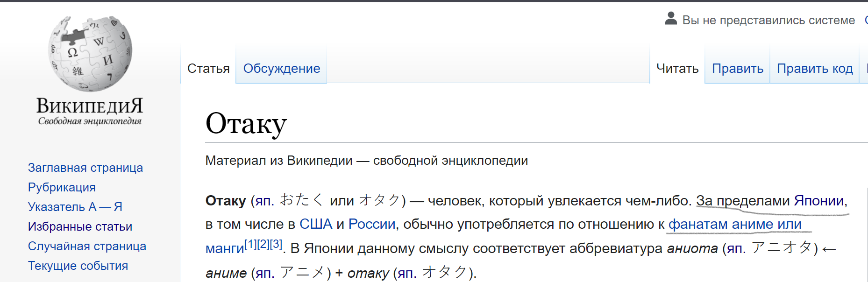Open the фанатам аниме или link
Viewport: 868px width, 282px height.
click(735, 224)
